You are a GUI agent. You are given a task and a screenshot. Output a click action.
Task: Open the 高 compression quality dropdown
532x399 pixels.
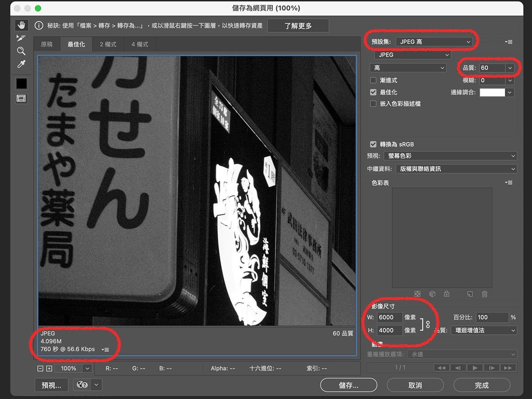pos(407,68)
